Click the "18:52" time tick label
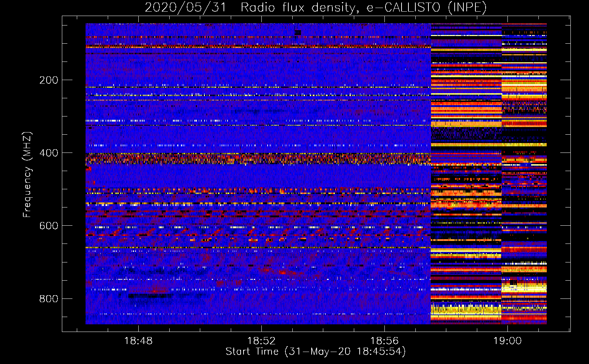Image resolution: width=589 pixels, height=364 pixels. coord(261,341)
